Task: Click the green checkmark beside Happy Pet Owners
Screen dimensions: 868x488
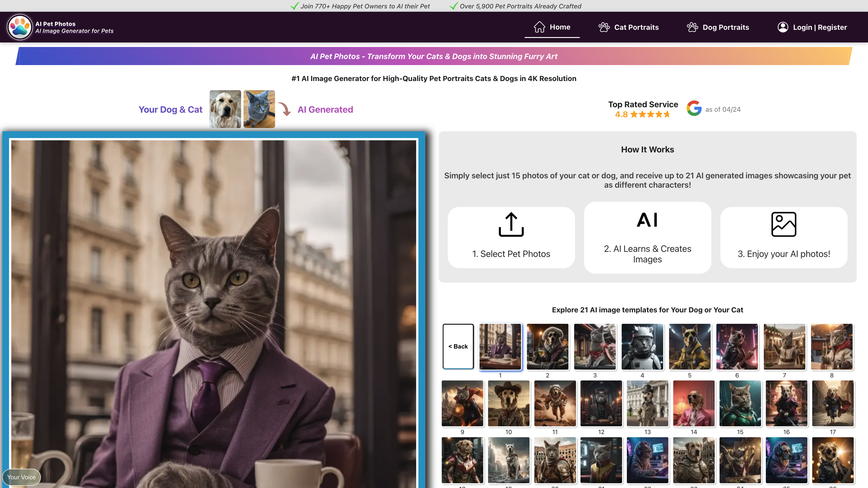Action: (294, 6)
